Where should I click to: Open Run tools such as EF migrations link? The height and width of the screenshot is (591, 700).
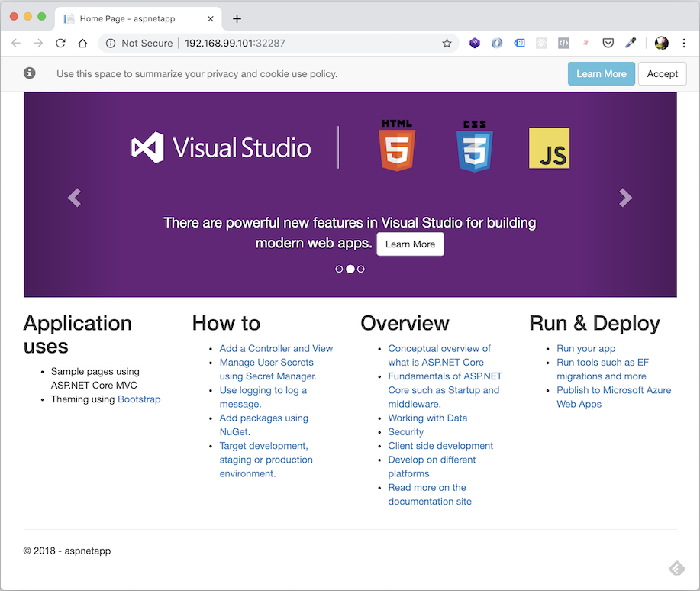(x=602, y=370)
